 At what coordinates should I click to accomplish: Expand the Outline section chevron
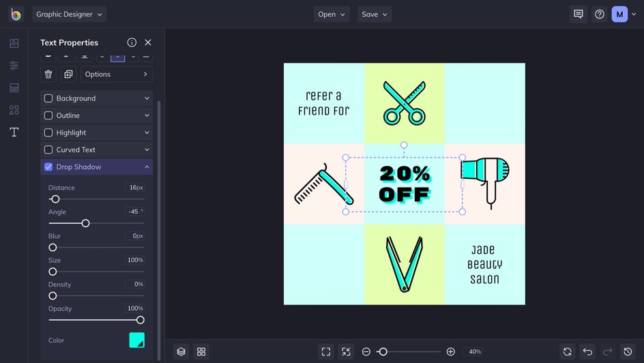[x=147, y=115]
